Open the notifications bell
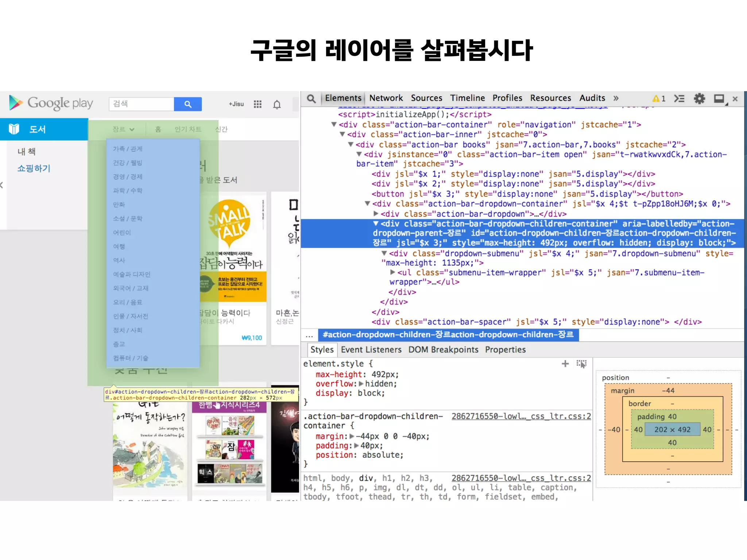747x560 pixels. (x=277, y=105)
